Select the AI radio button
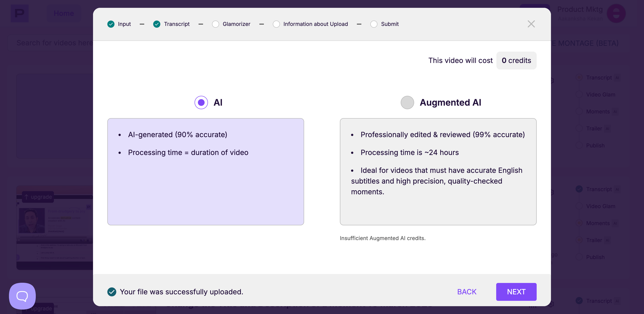The height and width of the screenshot is (314, 644). [x=201, y=102]
